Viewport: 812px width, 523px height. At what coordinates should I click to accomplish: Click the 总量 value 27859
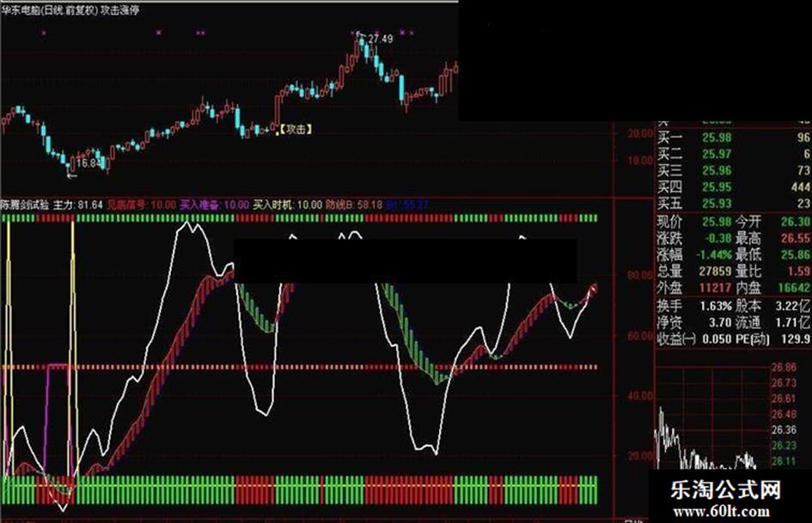click(x=715, y=271)
